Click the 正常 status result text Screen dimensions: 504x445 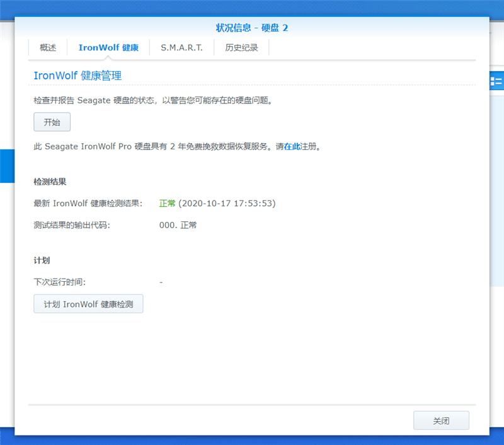pos(167,204)
